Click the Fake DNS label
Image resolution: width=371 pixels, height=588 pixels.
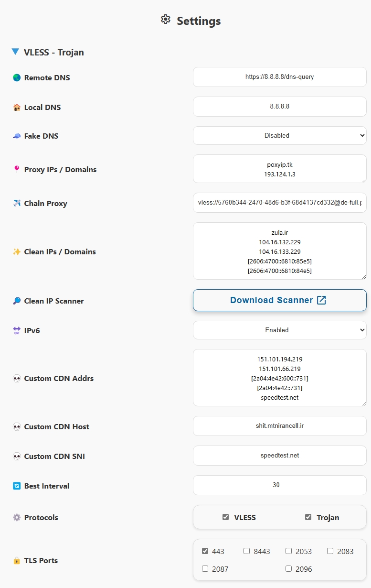41,136
